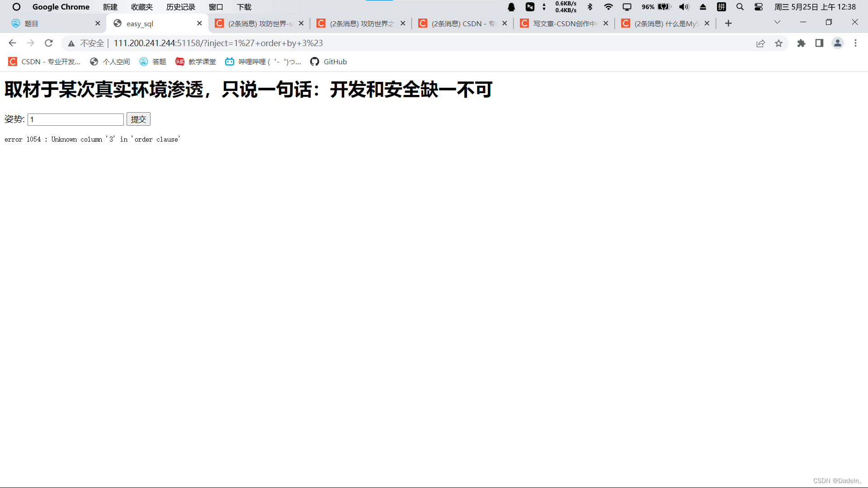
Task: Click the 历史记录 menu item
Action: (x=180, y=7)
